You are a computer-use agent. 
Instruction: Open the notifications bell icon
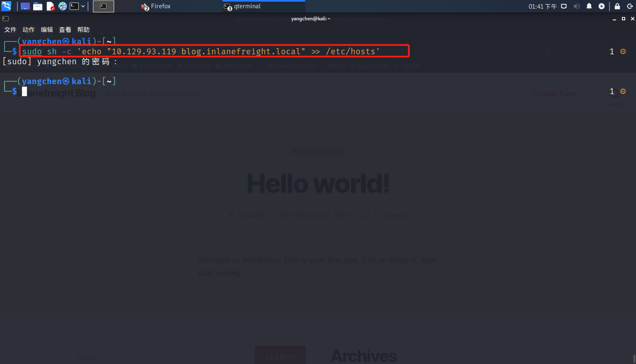pyautogui.click(x=589, y=6)
